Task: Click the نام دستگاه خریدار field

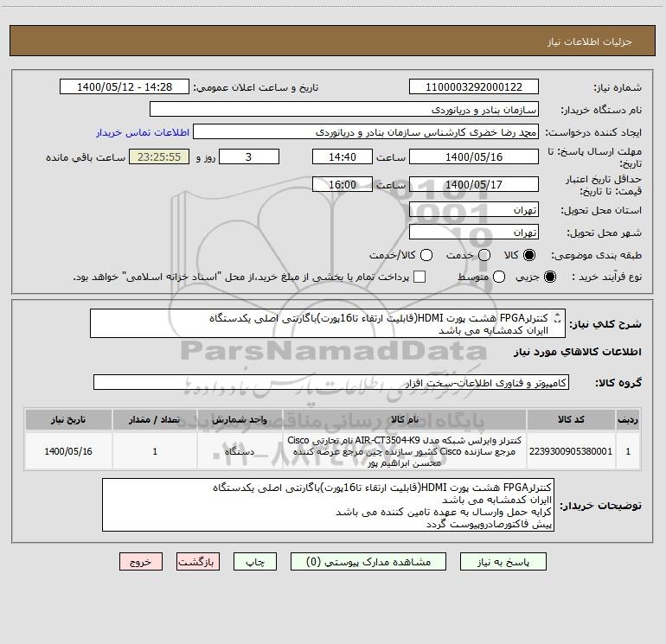Action: 344,110
